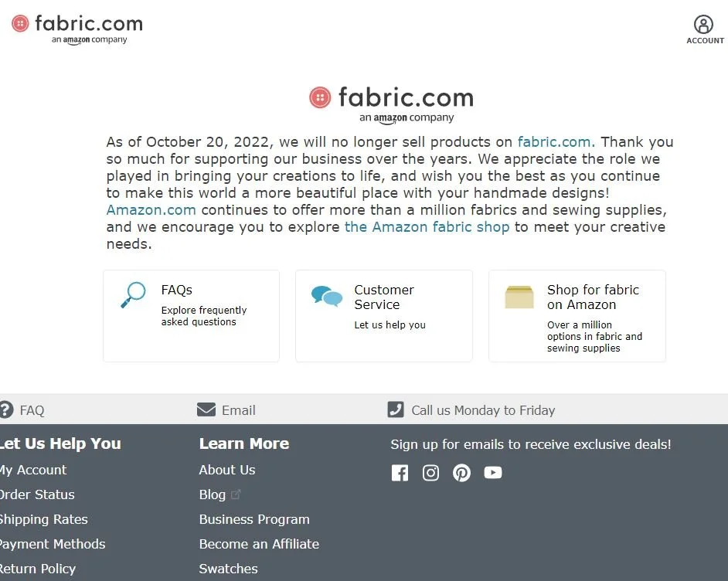Click 'Sign up for emails' text
Image resolution: width=728 pixels, height=581 pixels.
coord(531,444)
